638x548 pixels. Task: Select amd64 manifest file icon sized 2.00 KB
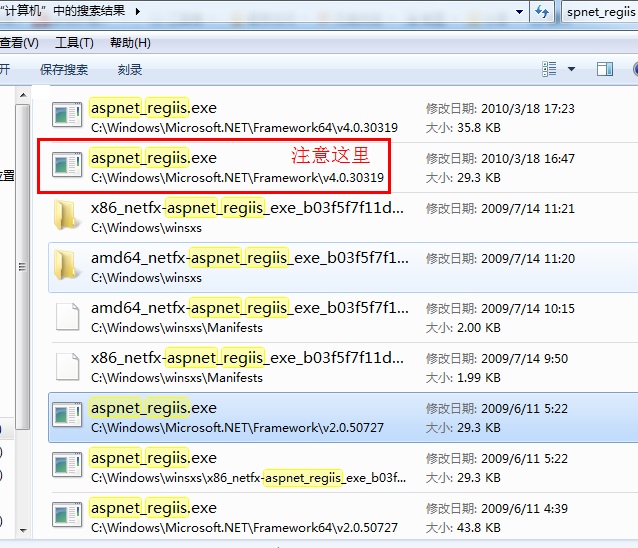tap(68, 316)
